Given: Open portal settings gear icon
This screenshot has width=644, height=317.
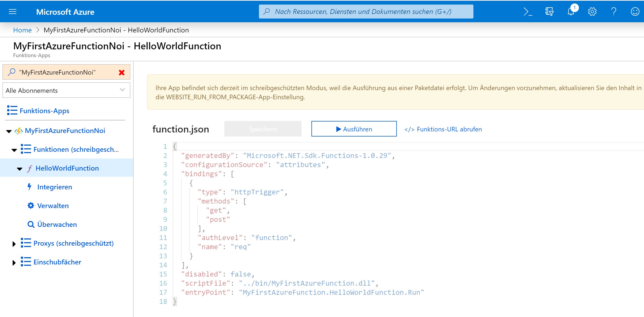Looking at the screenshot, I should [592, 12].
